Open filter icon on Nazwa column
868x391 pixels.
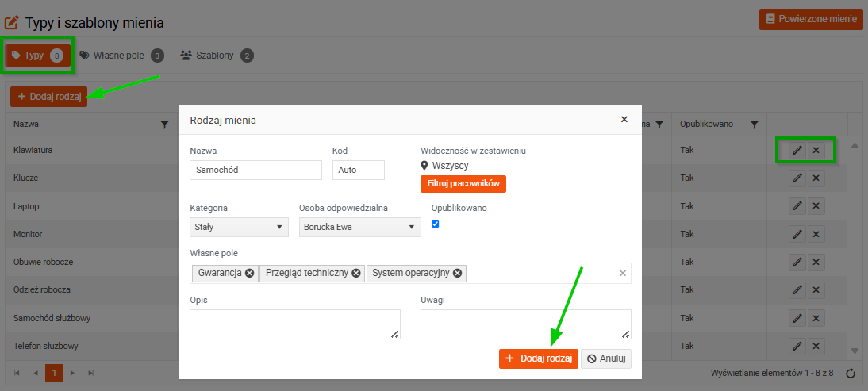[164, 125]
